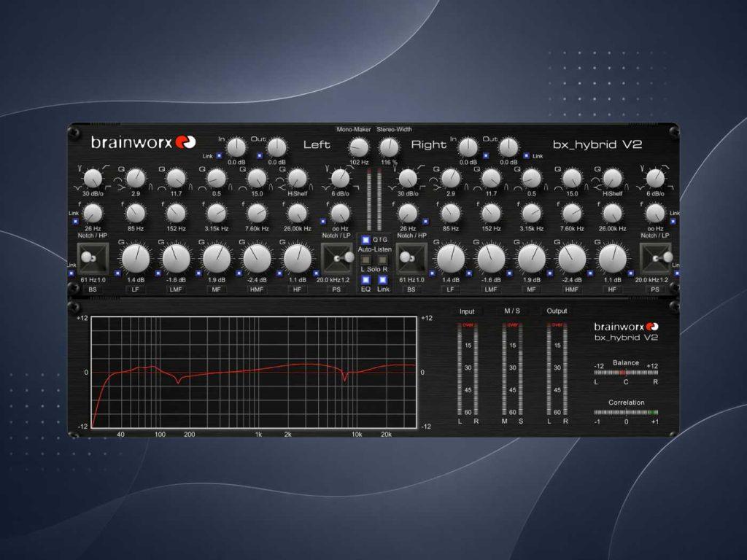Image resolution: width=747 pixels, height=560 pixels.
Task: Click Left 3.15k Hz frequency knob
Action: (216, 214)
